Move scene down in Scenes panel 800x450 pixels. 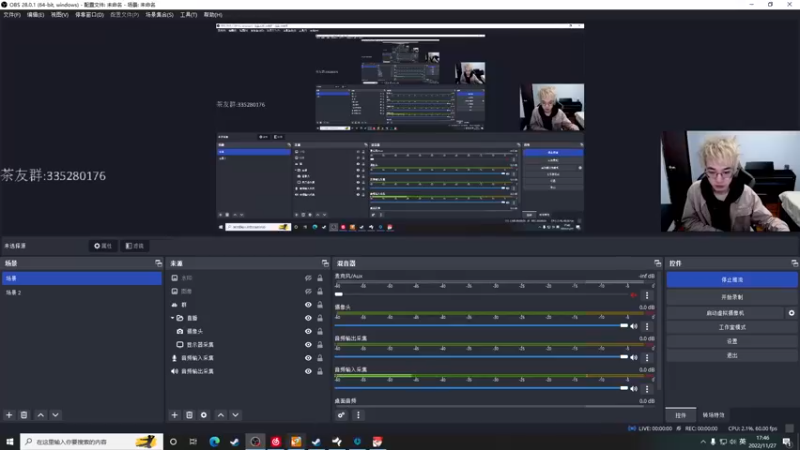pos(56,415)
